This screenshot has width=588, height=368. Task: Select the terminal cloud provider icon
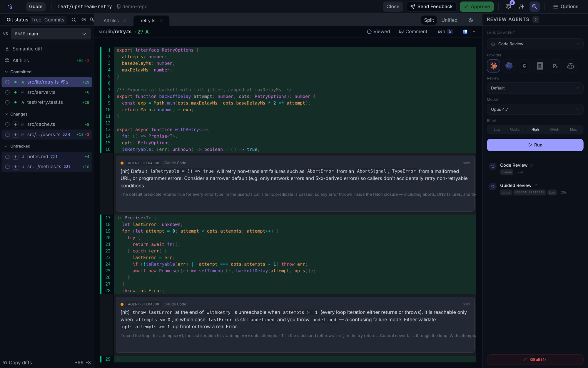pos(509,66)
